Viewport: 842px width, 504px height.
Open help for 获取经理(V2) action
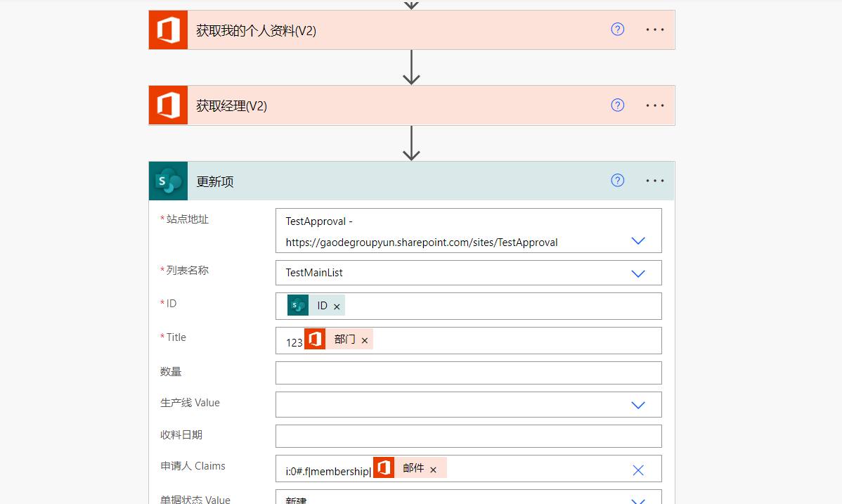point(618,105)
